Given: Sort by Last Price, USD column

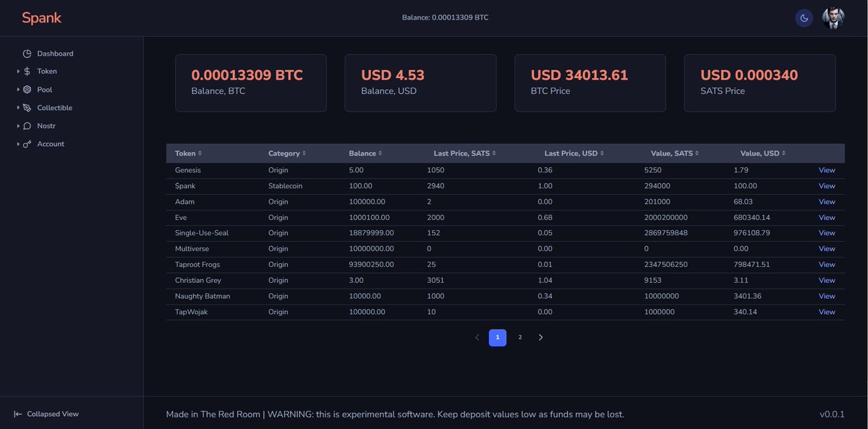Looking at the screenshot, I should pos(574,153).
